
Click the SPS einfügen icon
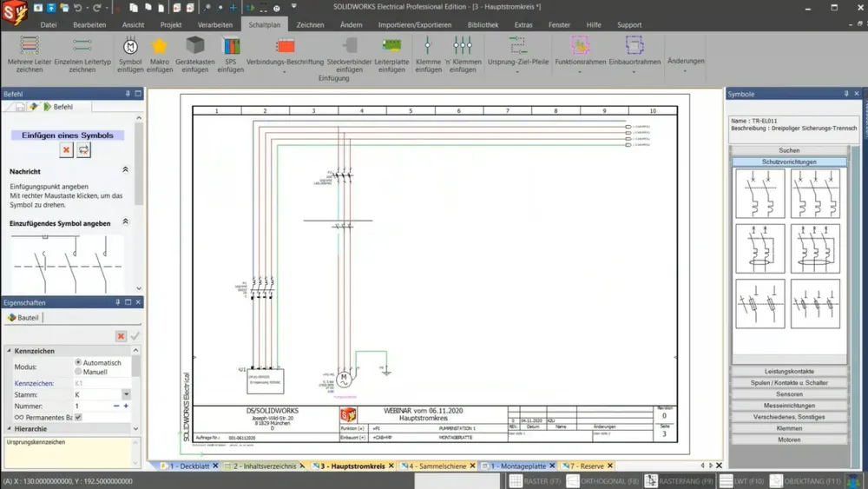coord(231,46)
